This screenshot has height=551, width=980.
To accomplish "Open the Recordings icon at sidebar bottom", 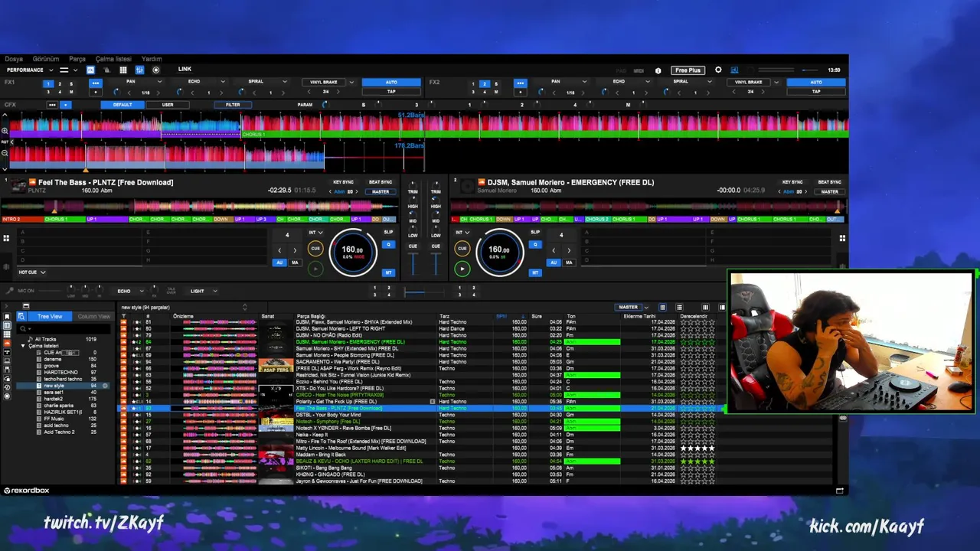I will pyautogui.click(x=7, y=396).
